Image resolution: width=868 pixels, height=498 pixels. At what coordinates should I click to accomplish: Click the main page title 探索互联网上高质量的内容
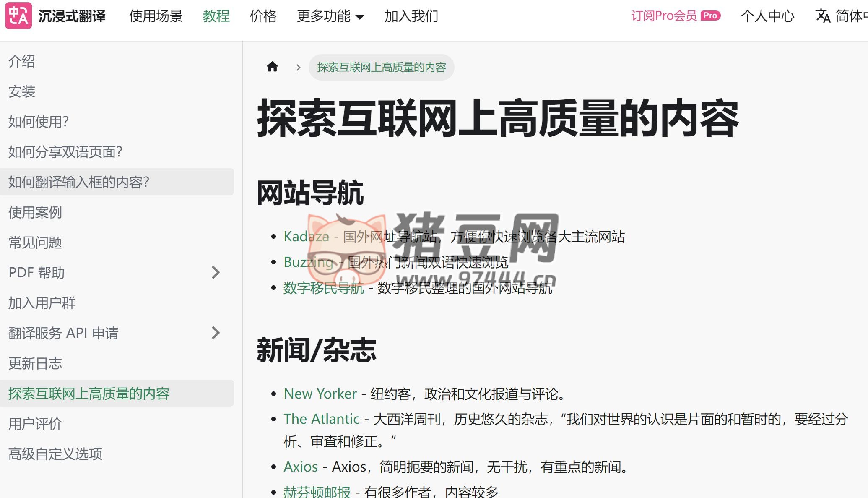[x=498, y=119]
